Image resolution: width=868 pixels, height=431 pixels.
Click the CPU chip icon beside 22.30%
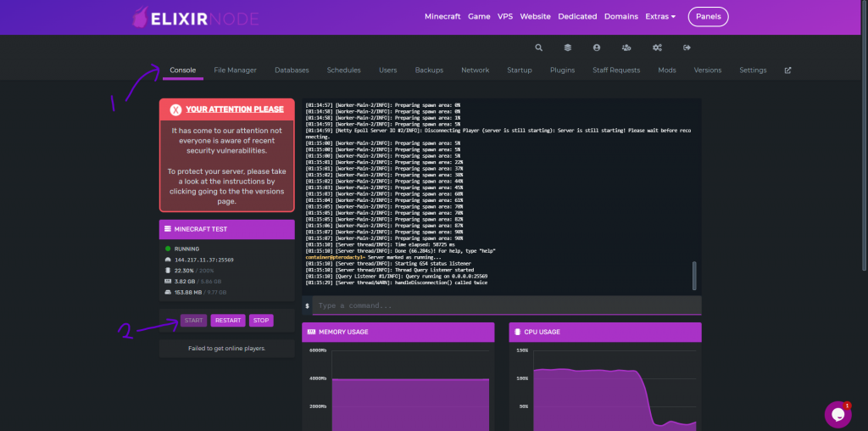click(169, 271)
